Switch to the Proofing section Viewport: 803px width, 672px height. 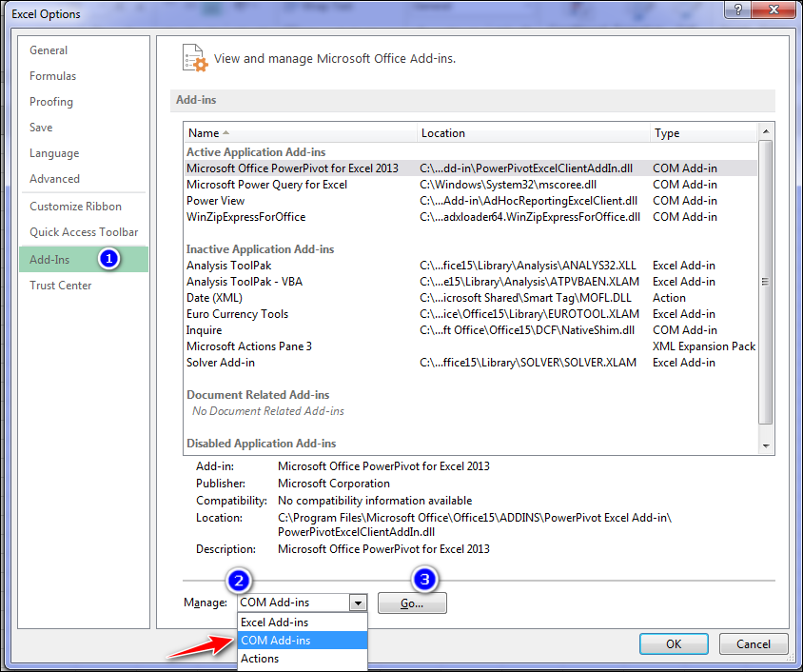pyautogui.click(x=50, y=101)
